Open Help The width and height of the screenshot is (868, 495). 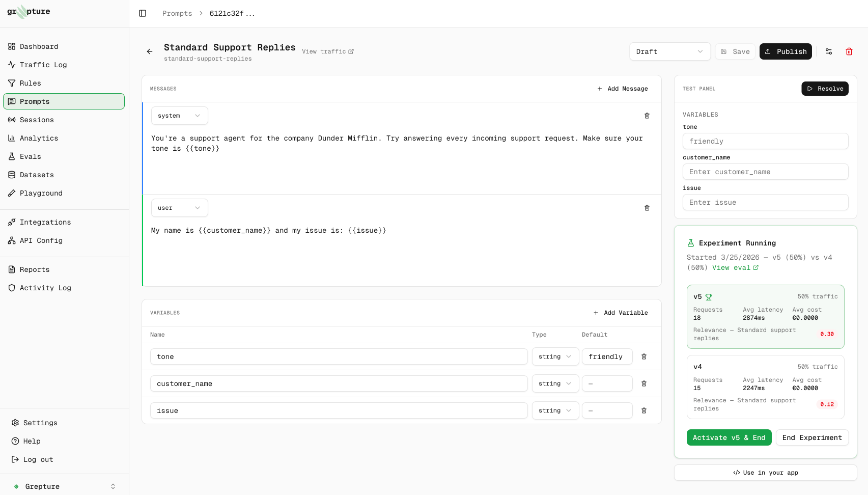(64, 441)
